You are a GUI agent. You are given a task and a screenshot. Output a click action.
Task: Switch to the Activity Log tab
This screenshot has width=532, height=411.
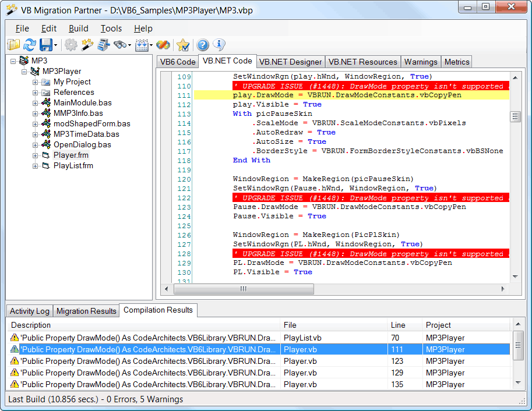(30, 311)
